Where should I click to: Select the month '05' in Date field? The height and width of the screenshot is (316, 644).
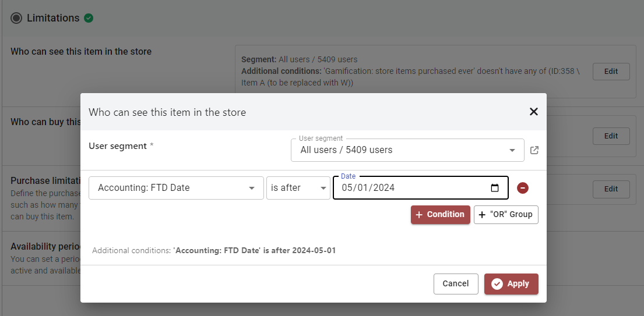tap(348, 188)
